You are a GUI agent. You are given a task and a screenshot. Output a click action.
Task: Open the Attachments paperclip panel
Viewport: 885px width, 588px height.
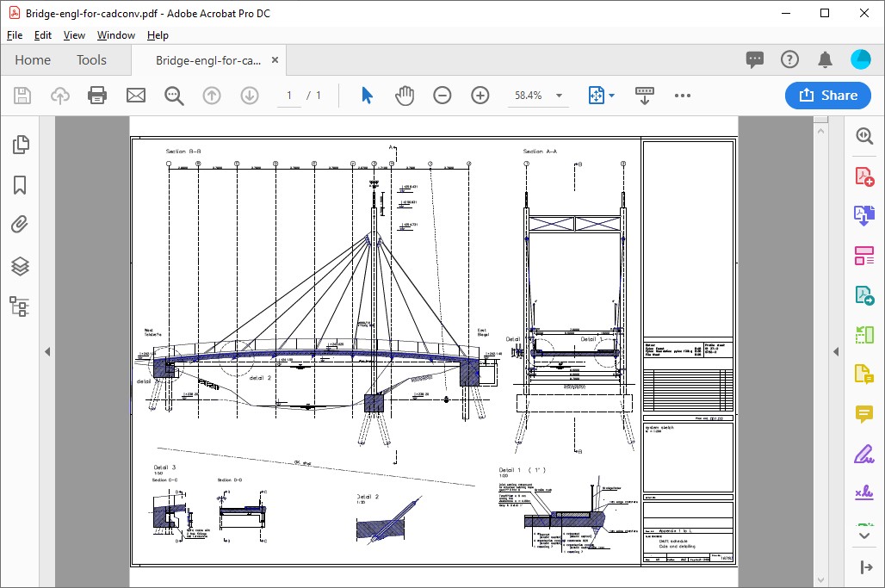[x=21, y=226]
